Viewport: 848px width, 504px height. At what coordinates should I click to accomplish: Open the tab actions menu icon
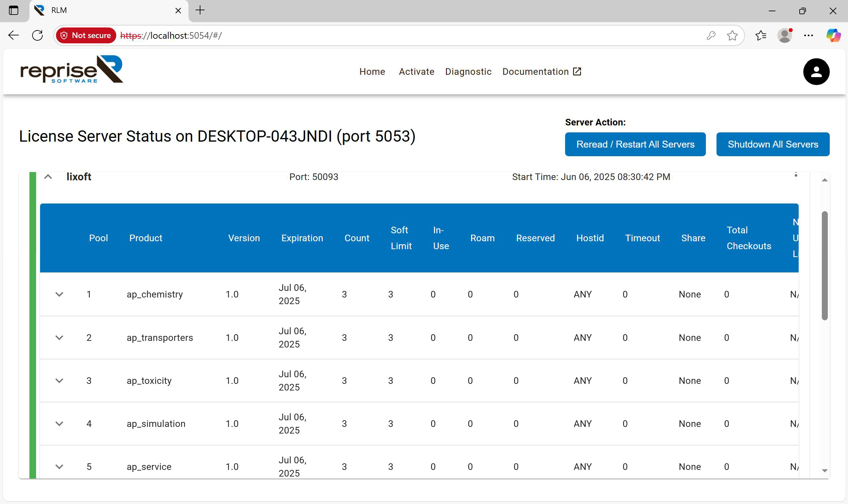[14, 11]
